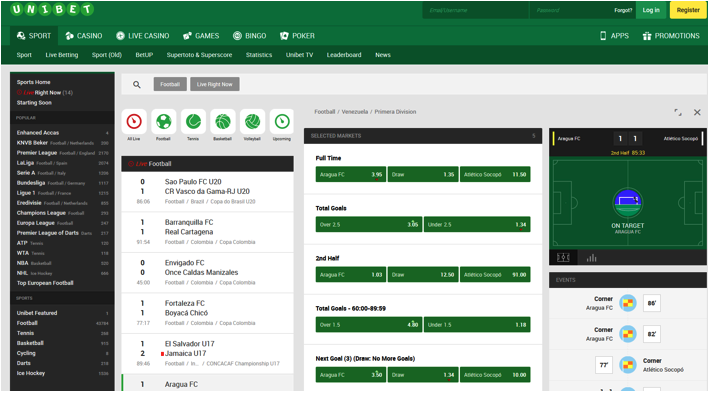Bet Full Time Aragua FC at 3.95
The image size is (710, 404).
click(350, 174)
